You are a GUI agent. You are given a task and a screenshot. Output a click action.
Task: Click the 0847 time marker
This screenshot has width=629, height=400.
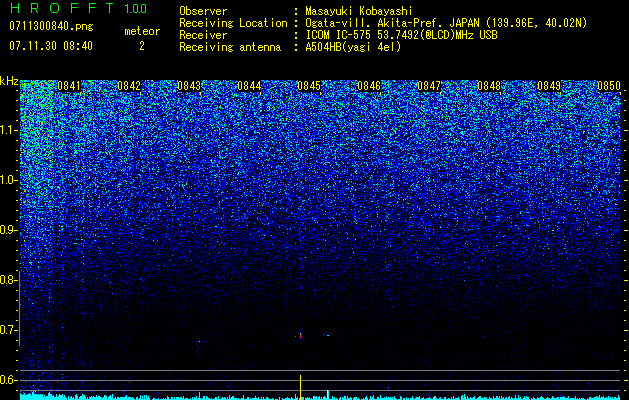point(429,86)
